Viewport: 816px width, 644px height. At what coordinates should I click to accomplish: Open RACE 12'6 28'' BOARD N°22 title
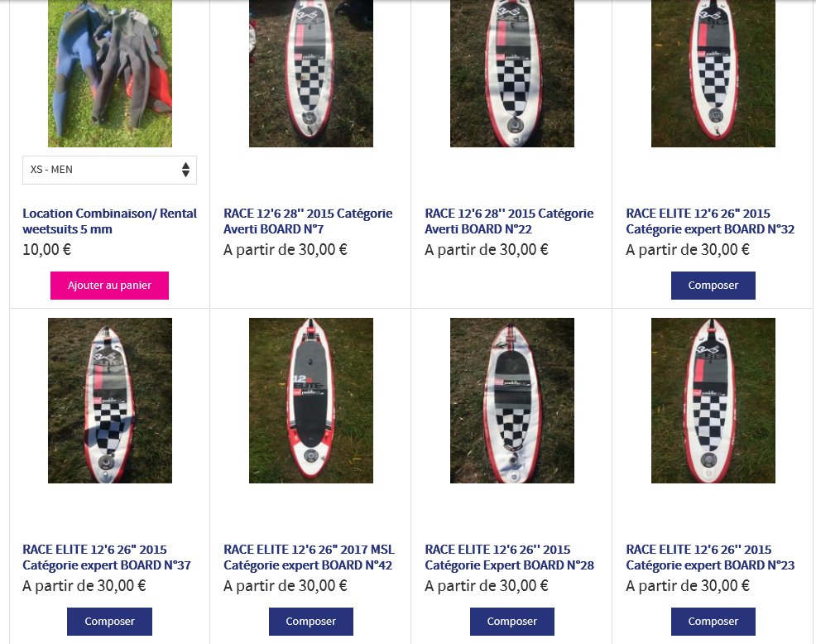click(509, 221)
